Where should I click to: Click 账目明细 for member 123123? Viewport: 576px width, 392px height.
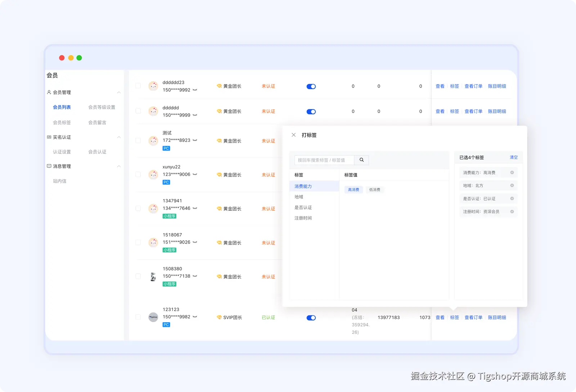point(497,318)
